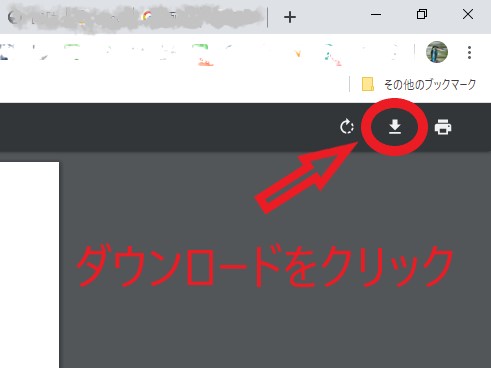Click the download icon in the PDF toolbar
Screen dimensions: 491x368
(x=395, y=127)
